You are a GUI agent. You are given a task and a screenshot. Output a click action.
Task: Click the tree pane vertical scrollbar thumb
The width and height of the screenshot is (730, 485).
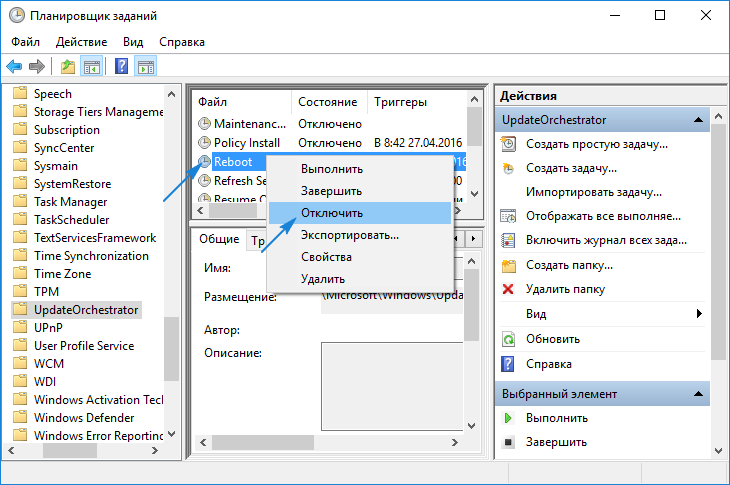pyautogui.click(x=171, y=349)
